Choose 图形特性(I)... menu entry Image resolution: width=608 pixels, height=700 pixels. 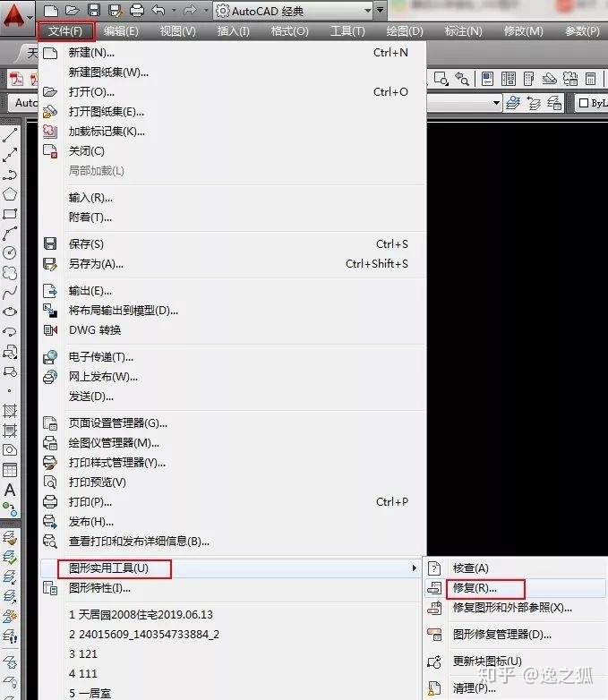232,588
